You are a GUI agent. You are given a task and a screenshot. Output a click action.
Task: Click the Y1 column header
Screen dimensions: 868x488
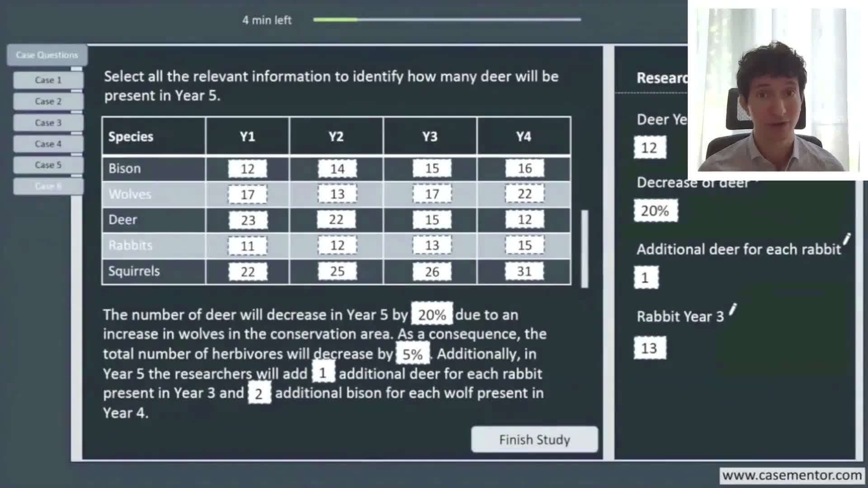[x=247, y=136]
